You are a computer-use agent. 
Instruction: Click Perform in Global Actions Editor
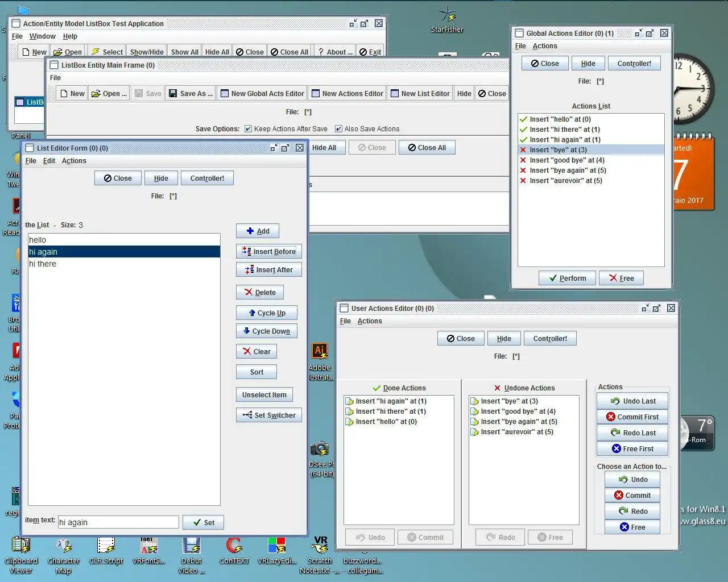[x=567, y=278]
